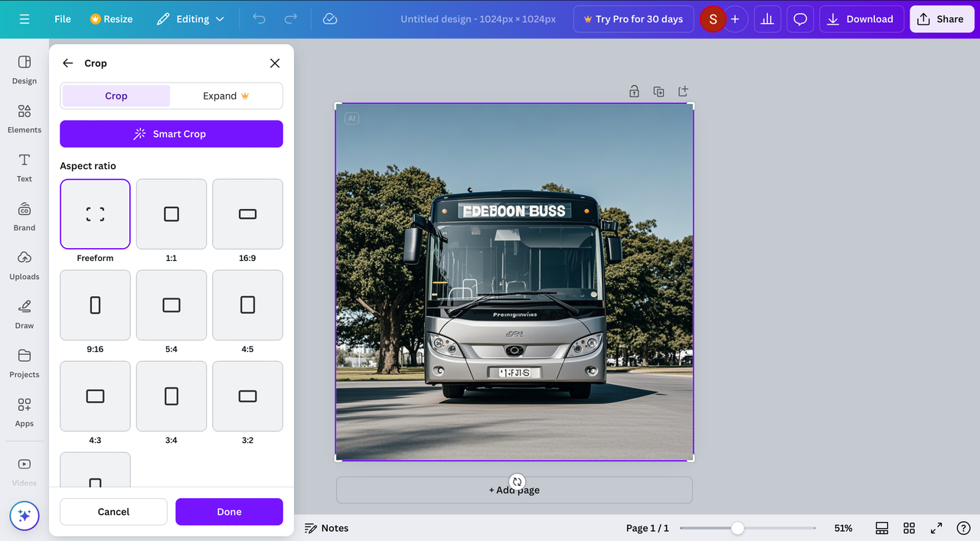Screen dimensions: 980x541
Task: Click the rotate handle below the image
Action: click(x=517, y=481)
